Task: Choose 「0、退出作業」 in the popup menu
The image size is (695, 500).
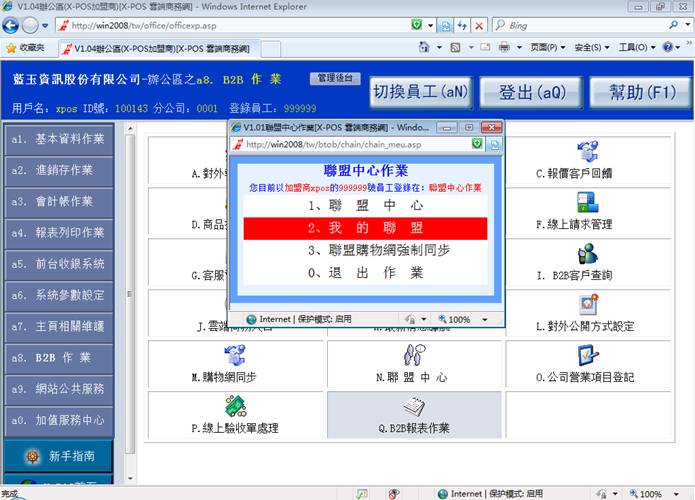Action: click(x=365, y=272)
